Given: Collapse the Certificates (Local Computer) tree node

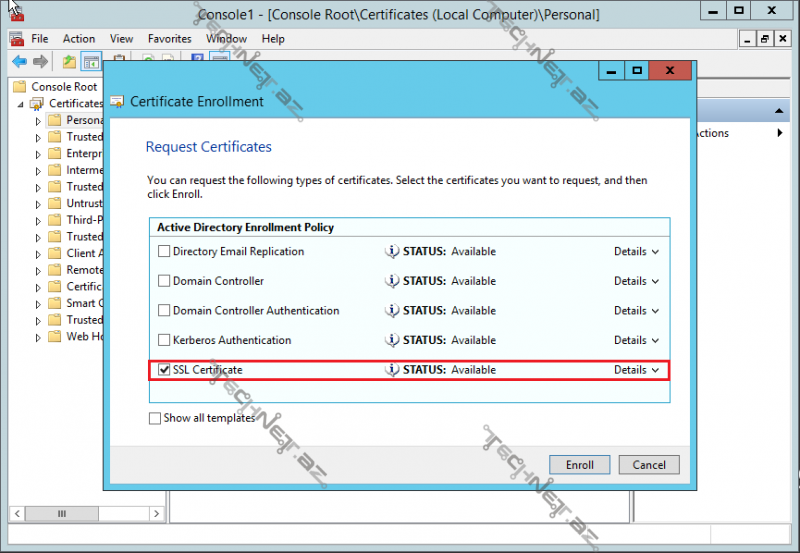Looking at the screenshot, I should point(21,104).
